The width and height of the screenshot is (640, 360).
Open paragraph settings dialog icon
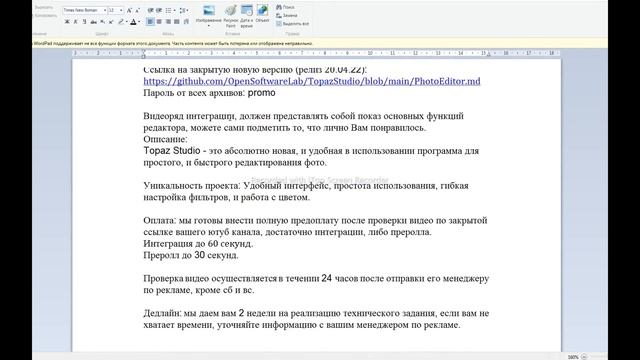click(186, 22)
